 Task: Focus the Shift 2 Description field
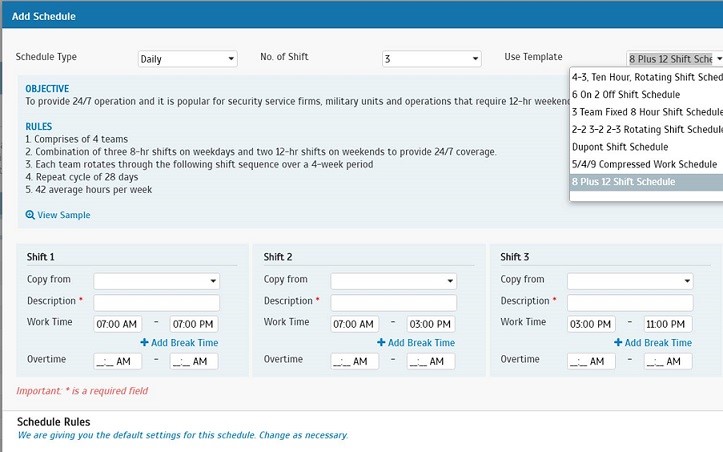393,303
